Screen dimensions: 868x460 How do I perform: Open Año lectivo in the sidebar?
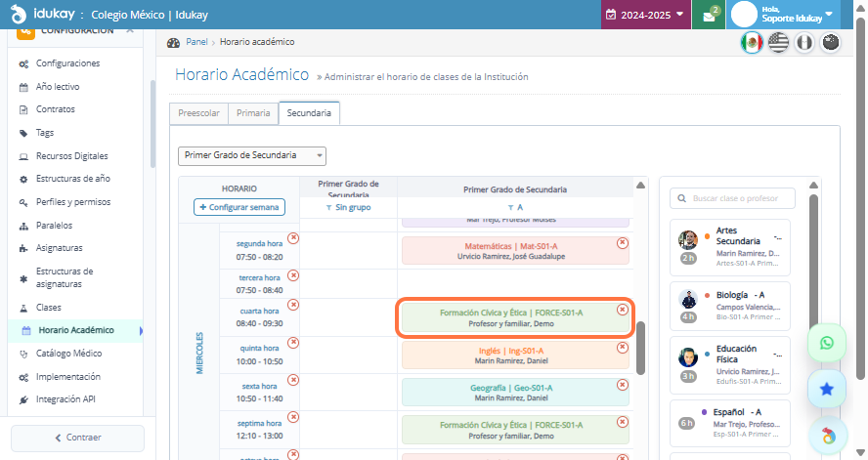coord(58,87)
